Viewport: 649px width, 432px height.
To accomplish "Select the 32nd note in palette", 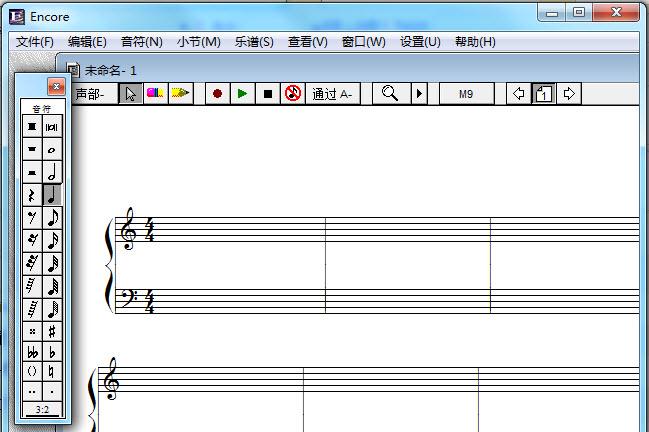I will (52, 263).
